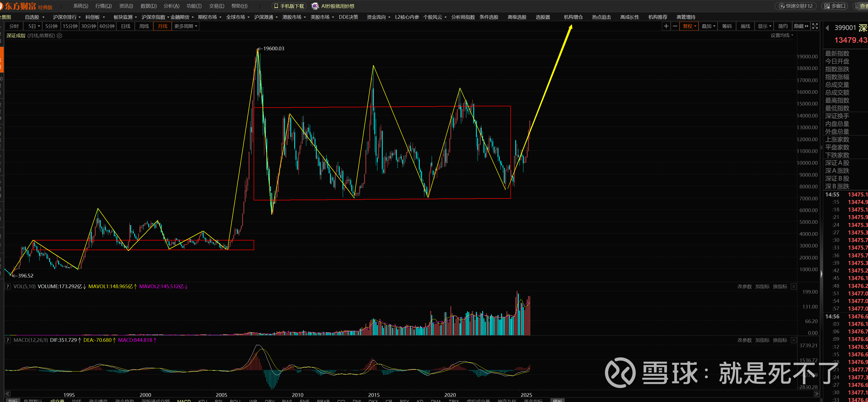Open the 分析(A) menu
Image resolution: width=868 pixels, height=402 pixels.
tap(171, 6)
